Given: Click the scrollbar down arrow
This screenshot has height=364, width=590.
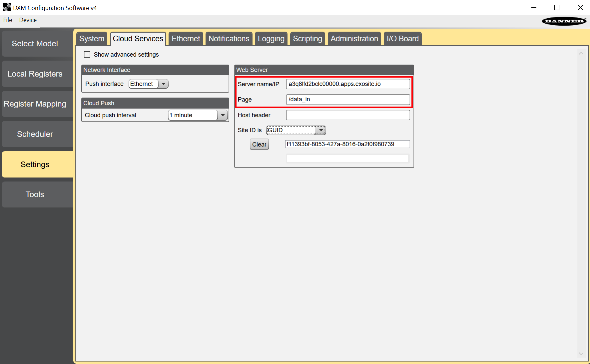Looking at the screenshot, I should pos(581,354).
